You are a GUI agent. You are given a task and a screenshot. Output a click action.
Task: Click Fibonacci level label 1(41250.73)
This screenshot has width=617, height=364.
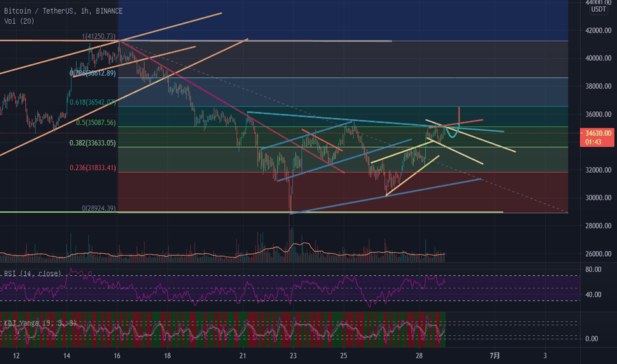click(99, 36)
